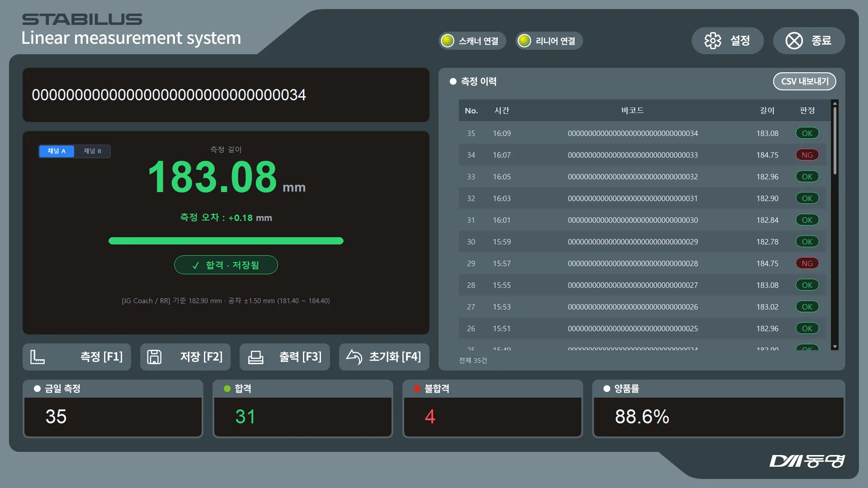Click the failed count value 4
Image resolution: width=868 pixels, height=488 pixels.
pyautogui.click(x=430, y=417)
